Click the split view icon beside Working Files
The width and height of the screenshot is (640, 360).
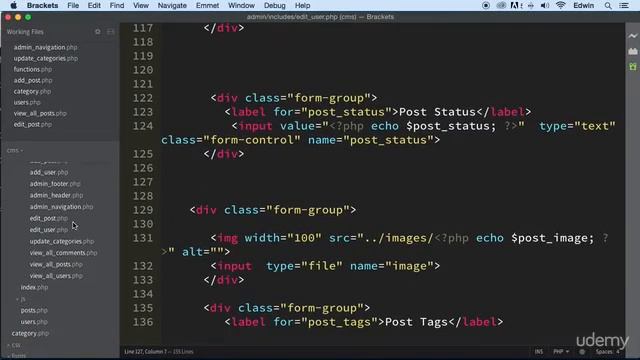click(x=111, y=32)
